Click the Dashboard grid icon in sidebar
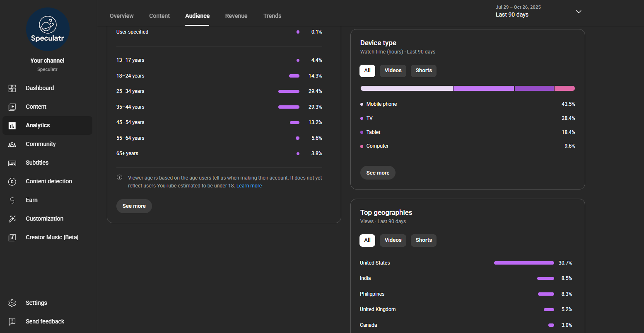 [12, 88]
